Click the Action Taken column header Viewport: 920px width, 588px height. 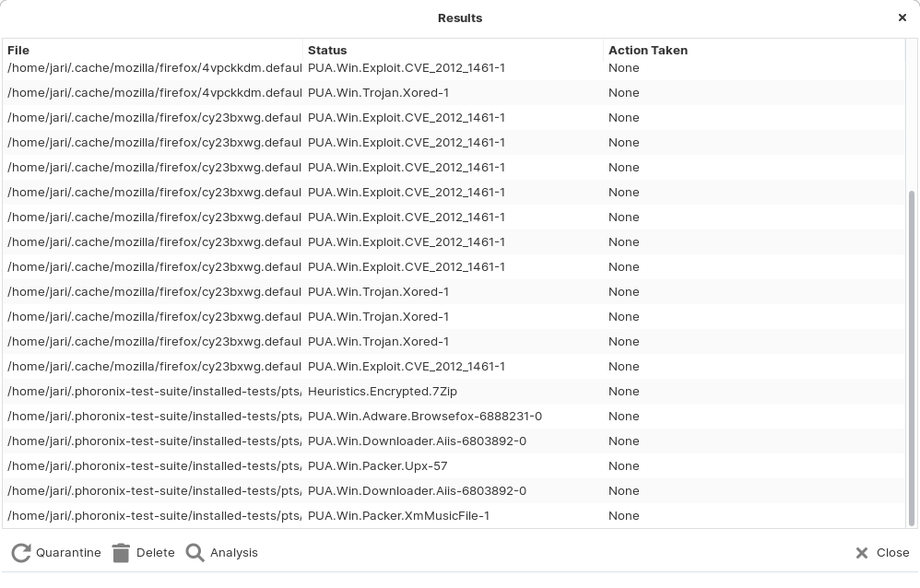point(751,50)
